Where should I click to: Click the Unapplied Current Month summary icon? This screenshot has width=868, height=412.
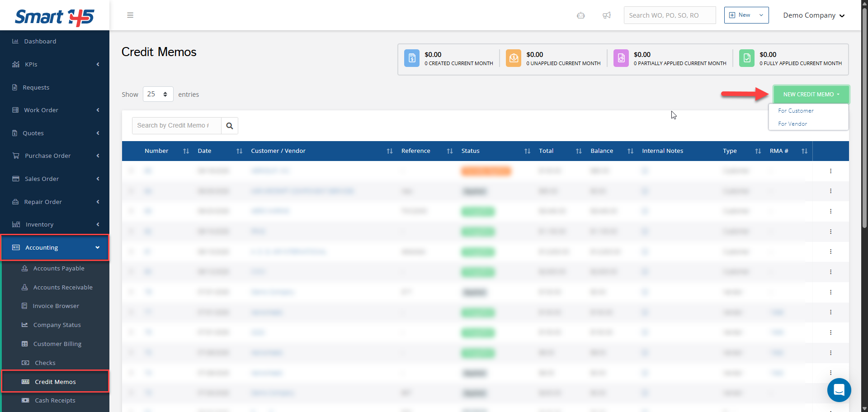(x=514, y=58)
